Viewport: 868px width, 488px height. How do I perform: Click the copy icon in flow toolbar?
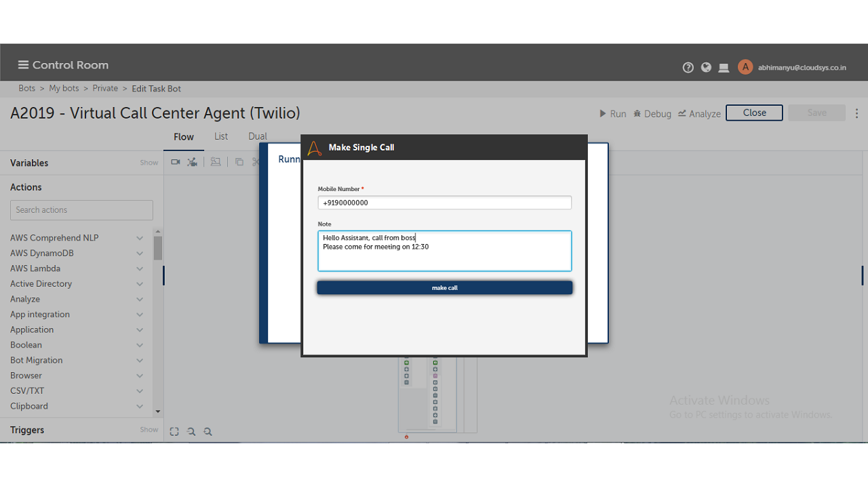(239, 162)
